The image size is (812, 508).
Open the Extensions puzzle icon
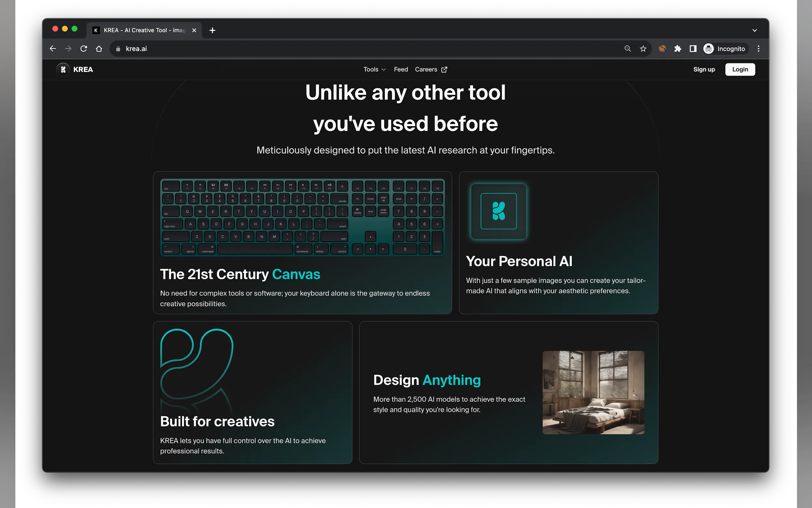click(x=677, y=49)
